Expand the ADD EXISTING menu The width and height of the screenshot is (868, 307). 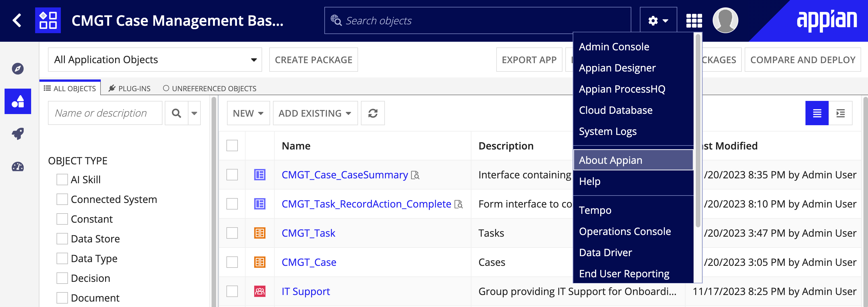tap(315, 113)
